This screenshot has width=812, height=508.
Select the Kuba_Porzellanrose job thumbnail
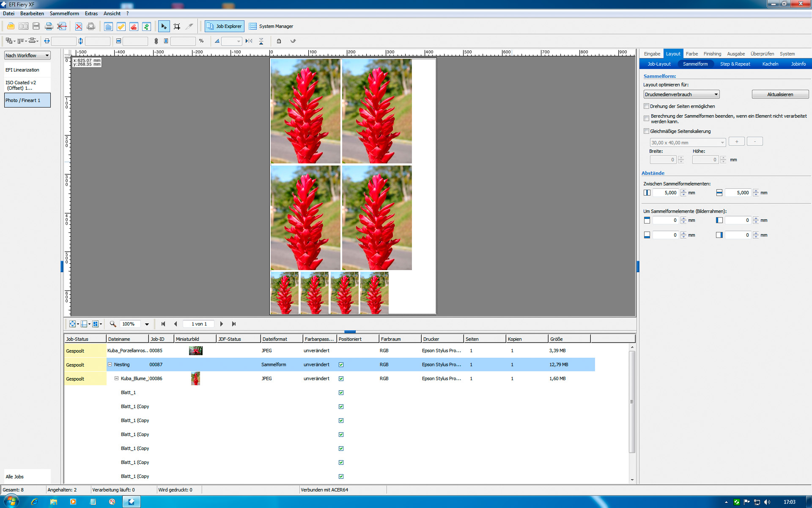195,351
